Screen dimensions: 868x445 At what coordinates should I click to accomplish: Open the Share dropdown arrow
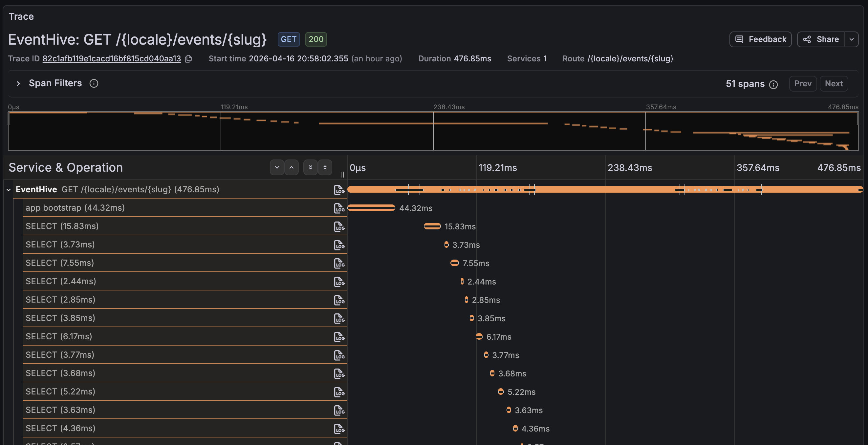click(x=851, y=39)
